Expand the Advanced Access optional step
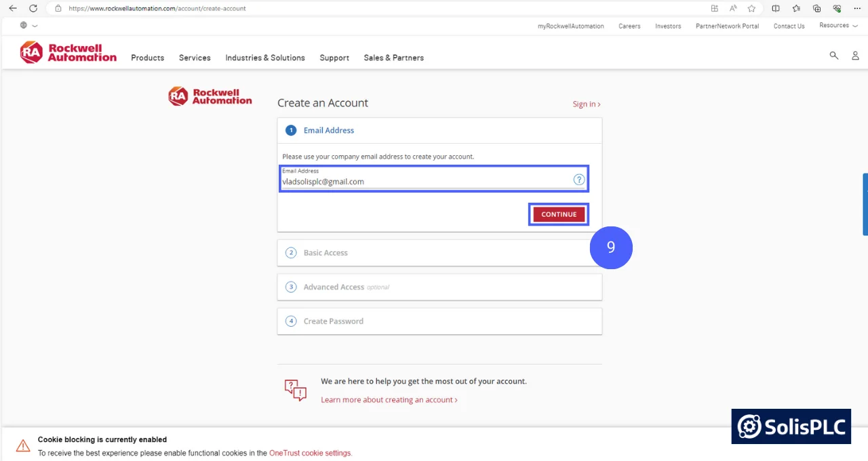868x461 pixels. click(439, 287)
